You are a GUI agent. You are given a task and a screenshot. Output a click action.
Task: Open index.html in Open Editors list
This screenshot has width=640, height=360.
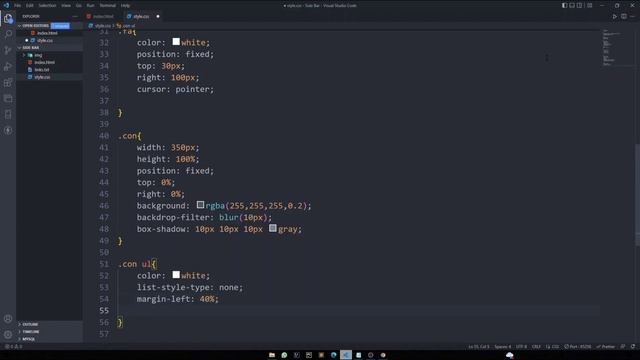[x=47, y=33]
